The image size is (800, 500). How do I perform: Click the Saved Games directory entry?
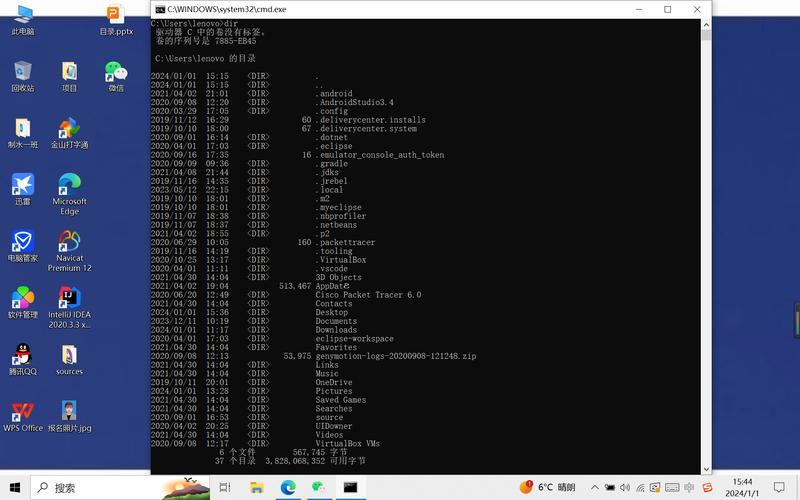pyautogui.click(x=341, y=399)
